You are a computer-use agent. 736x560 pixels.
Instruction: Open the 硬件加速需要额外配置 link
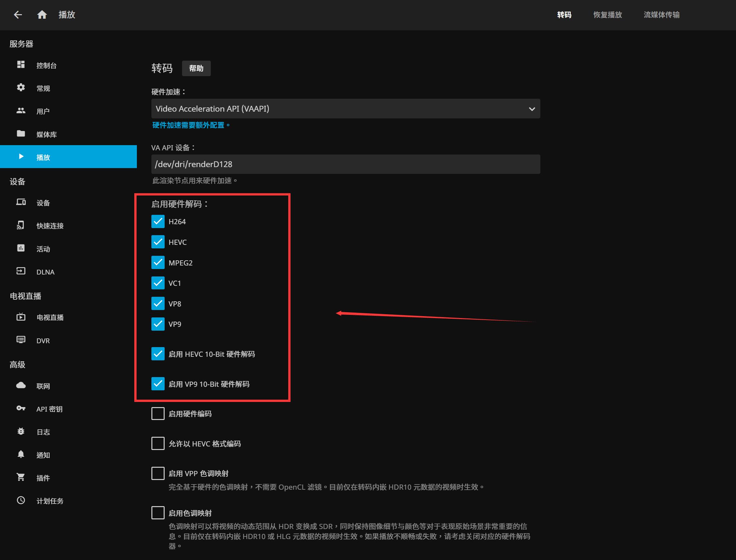(x=191, y=125)
